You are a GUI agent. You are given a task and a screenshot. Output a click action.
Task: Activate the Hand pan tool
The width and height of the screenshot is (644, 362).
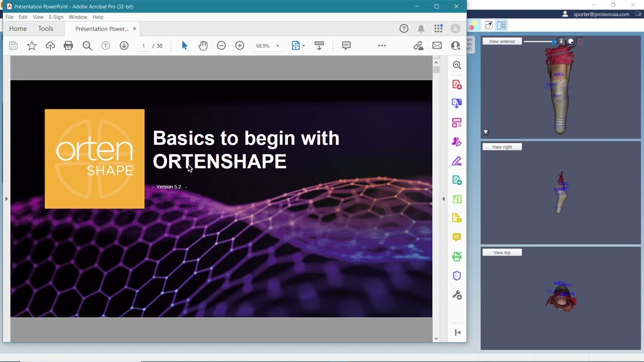203,46
